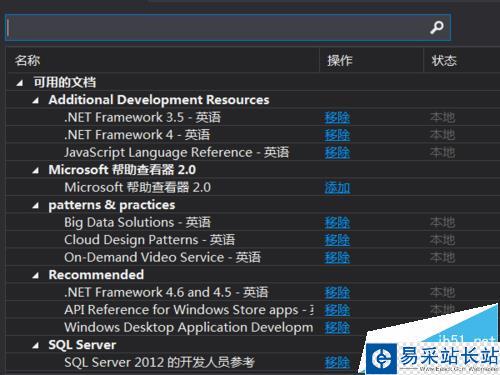The image size is (500, 375).
Task: Select 'On-Demand Video Service - 英语' row
Action: point(162,257)
